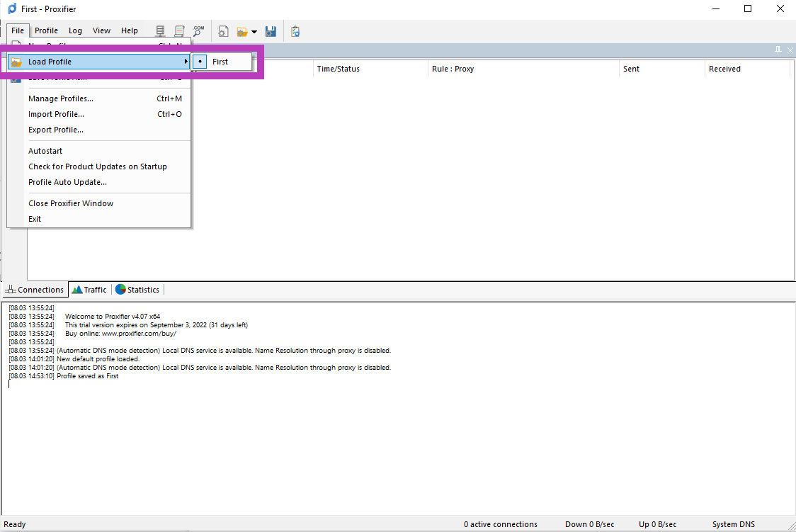Click the Save Profile floppy disk icon
The width and height of the screenshot is (796, 532).
(x=271, y=31)
